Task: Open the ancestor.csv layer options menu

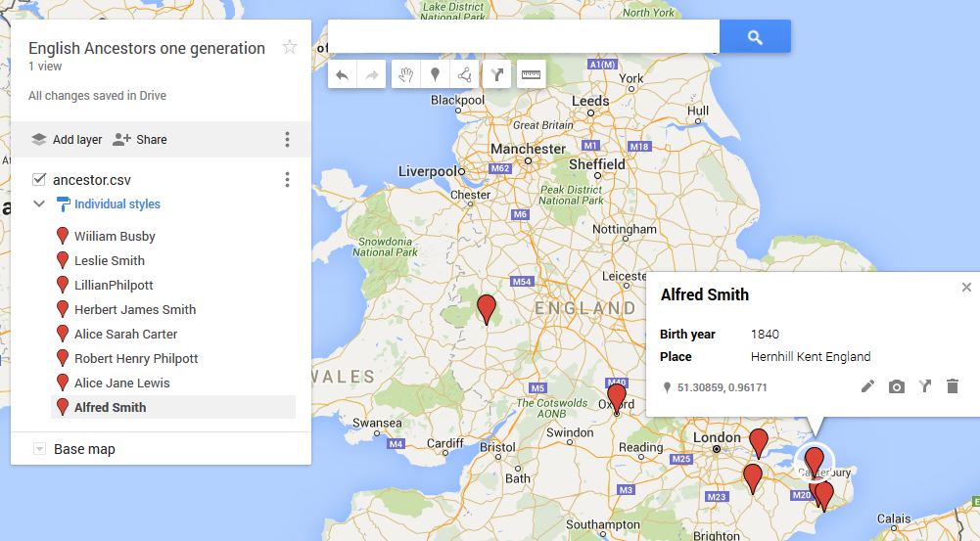Action: 287,180
